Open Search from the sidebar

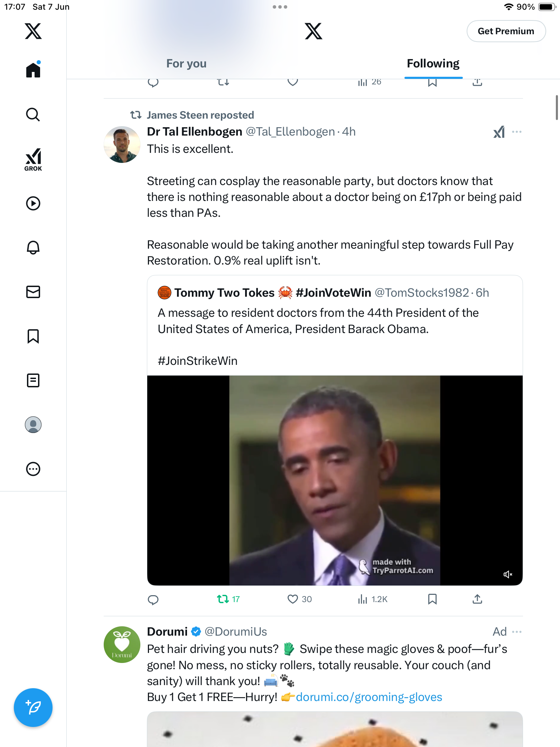[33, 114]
